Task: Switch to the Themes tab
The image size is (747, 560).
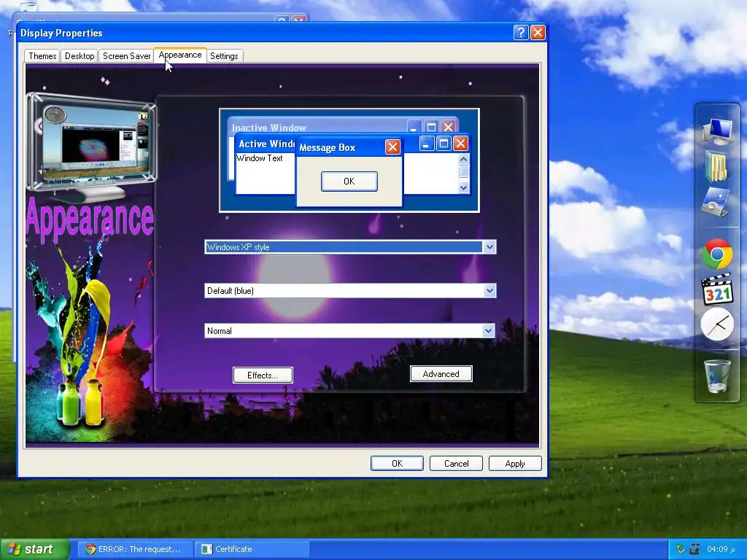Action: [x=42, y=56]
